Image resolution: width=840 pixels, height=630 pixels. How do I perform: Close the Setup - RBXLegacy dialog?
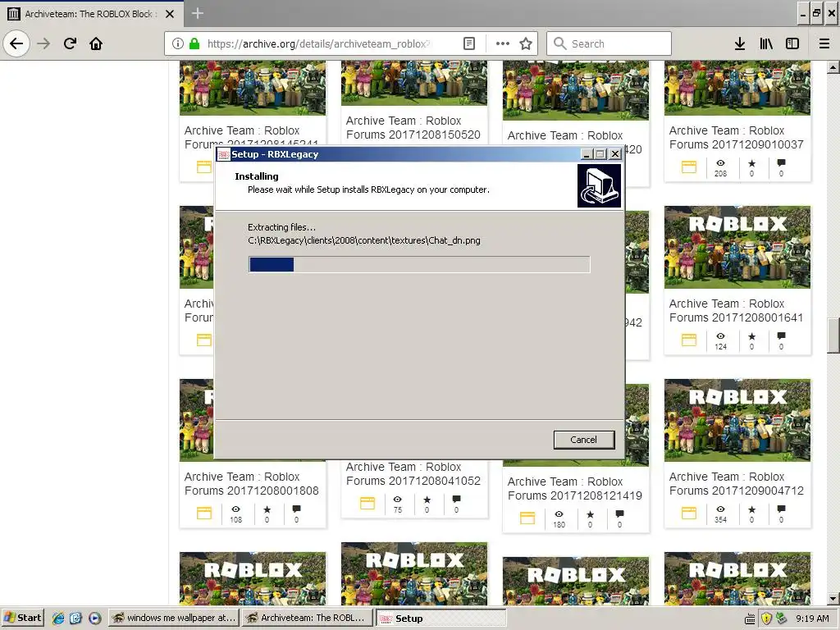(615, 154)
